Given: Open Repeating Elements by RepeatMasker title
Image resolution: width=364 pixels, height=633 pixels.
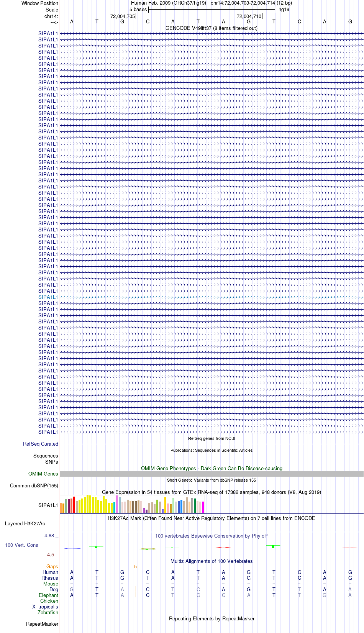Looking at the screenshot, I should (x=212, y=618).
